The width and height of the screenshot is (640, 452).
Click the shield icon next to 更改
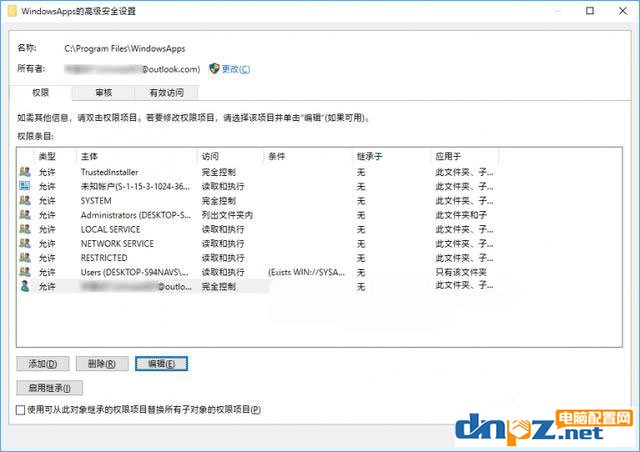click(214, 69)
